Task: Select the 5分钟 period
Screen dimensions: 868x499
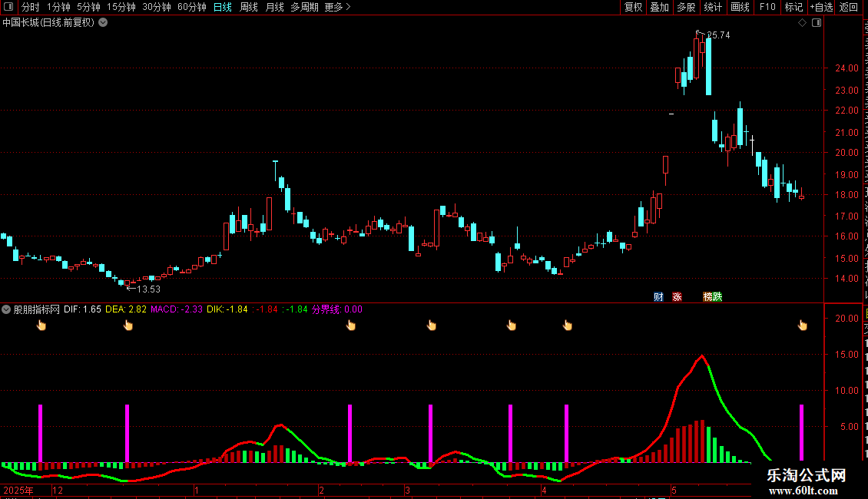Action: (x=88, y=7)
